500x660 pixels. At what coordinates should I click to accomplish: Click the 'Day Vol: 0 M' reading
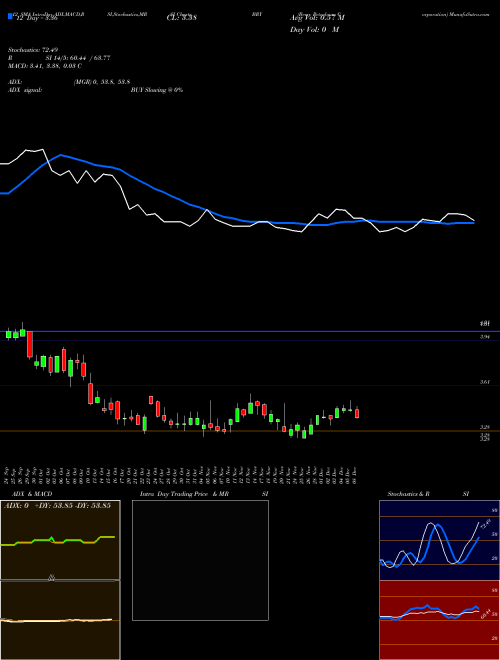(x=314, y=29)
